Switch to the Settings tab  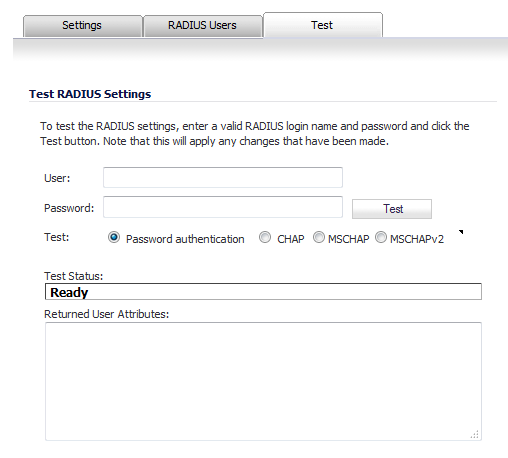point(83,26)
